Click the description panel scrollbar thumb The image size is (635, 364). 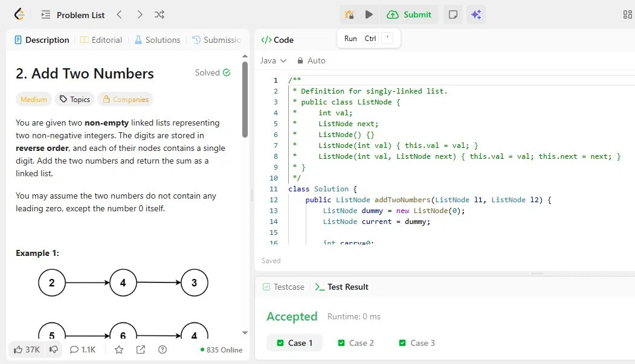coord(245,100)
